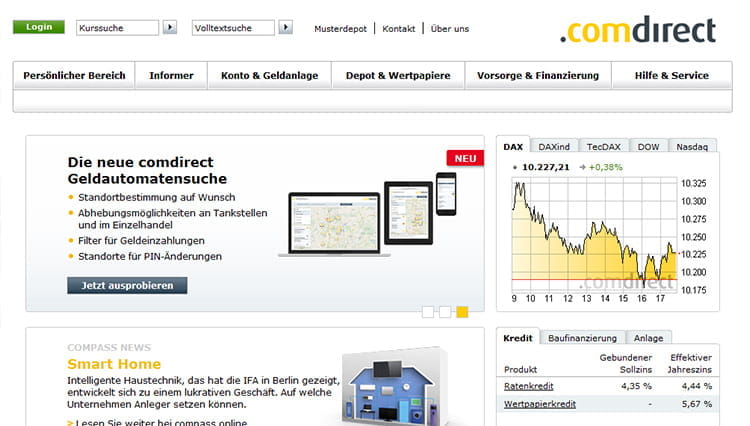This screenshot has height=426, width=750.
Task: Click the tablet device image in banner
Action: [x=408, y=213]
